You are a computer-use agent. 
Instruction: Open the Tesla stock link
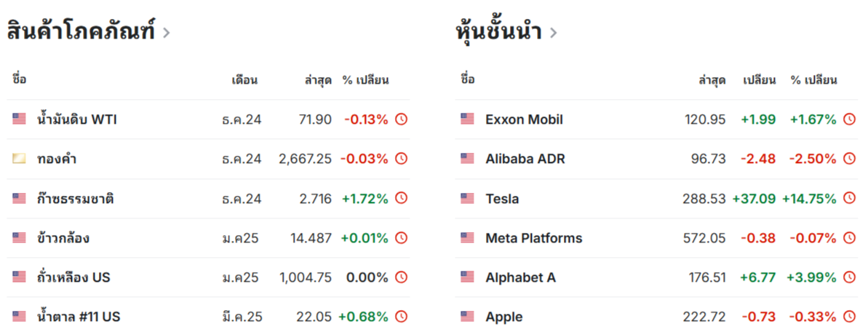click(502, 199)
